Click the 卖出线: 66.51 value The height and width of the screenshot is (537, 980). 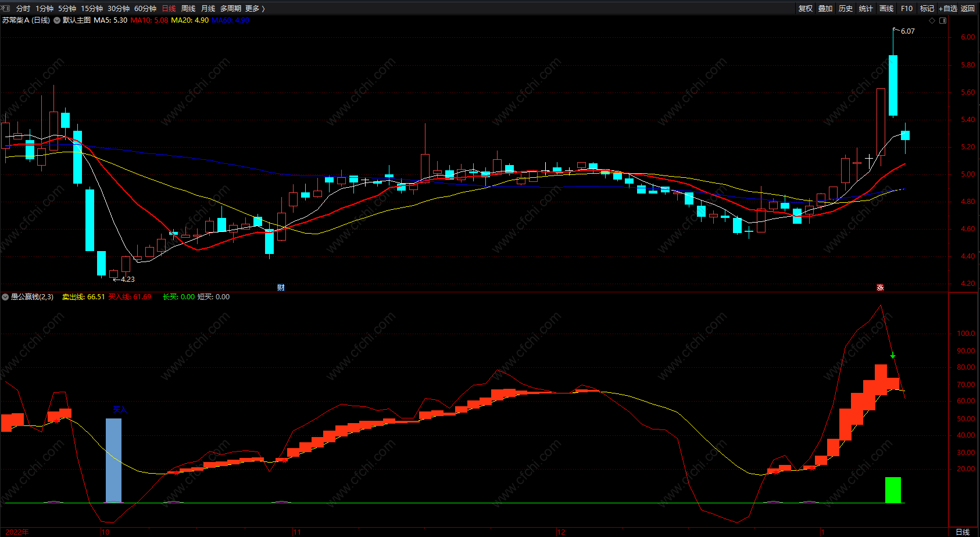click(84, 297)
